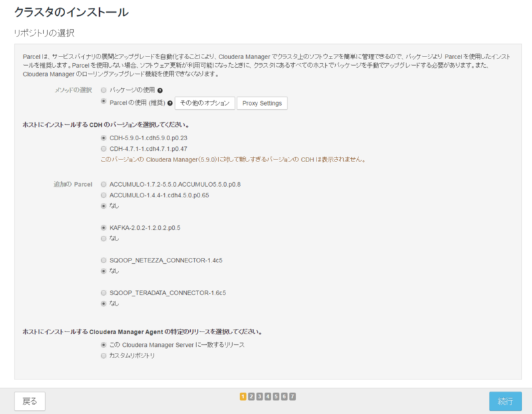Image resolution: width=532 pixels, height=414 pixels.
Task: Click the クラスタのインストール heading
Action: point(71,12)
